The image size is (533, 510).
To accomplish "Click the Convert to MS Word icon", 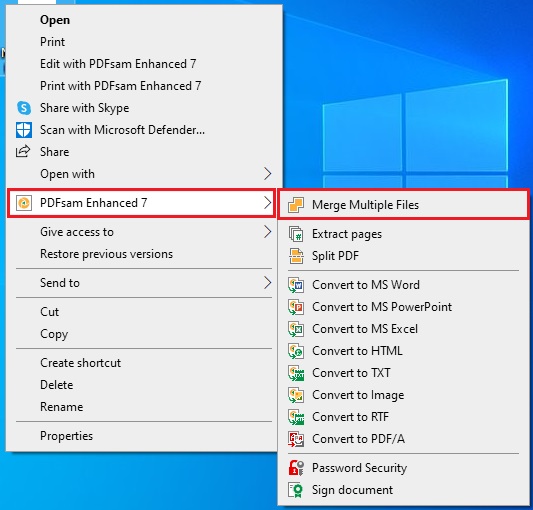I will click(x=296, y=285).
